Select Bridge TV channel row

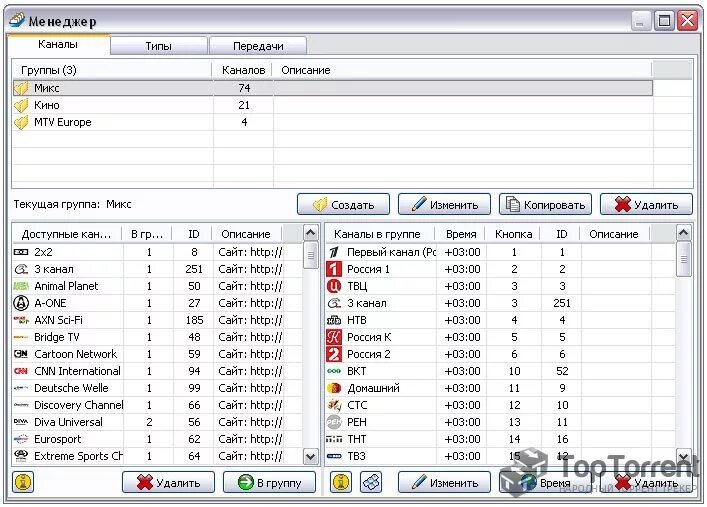click(157, 337)
